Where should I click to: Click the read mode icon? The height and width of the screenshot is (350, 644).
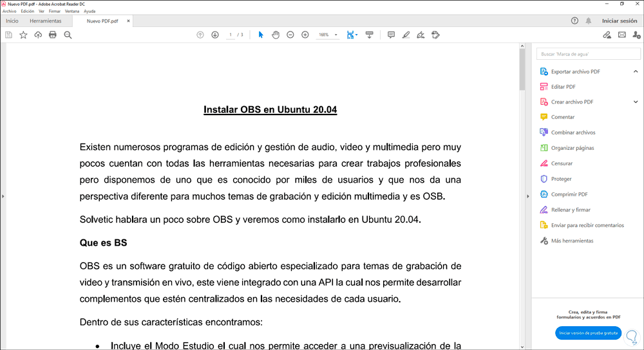[x=369, y=35]
